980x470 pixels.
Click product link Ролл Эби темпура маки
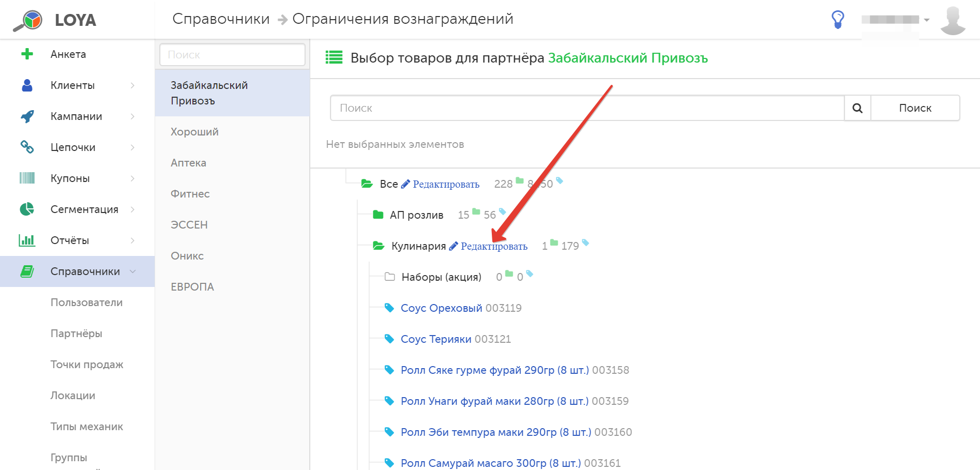(496, 432)
